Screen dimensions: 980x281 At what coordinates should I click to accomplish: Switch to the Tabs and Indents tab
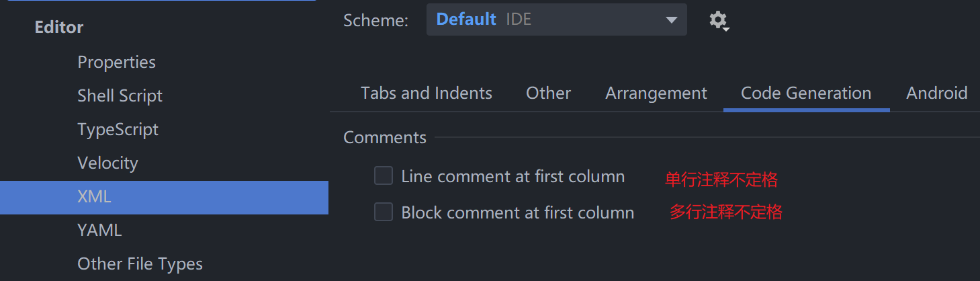pos(427,93)
